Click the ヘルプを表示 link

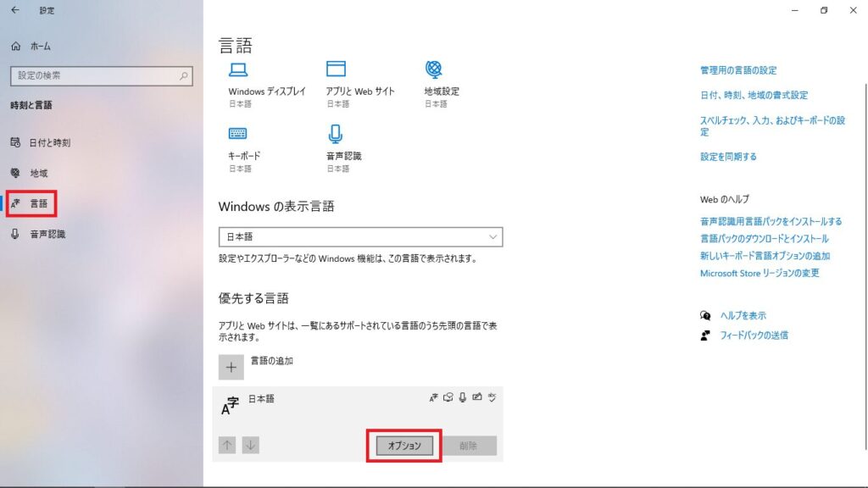point(743,315)
